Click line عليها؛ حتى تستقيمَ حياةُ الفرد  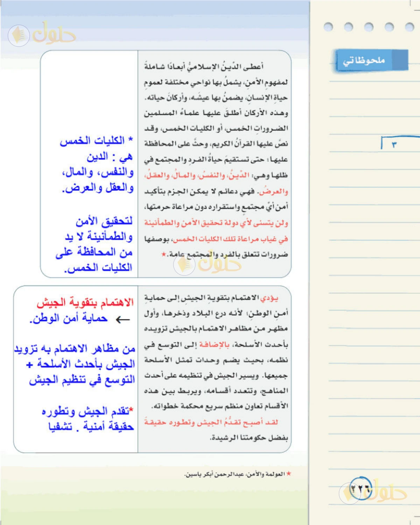click(216, 160)
